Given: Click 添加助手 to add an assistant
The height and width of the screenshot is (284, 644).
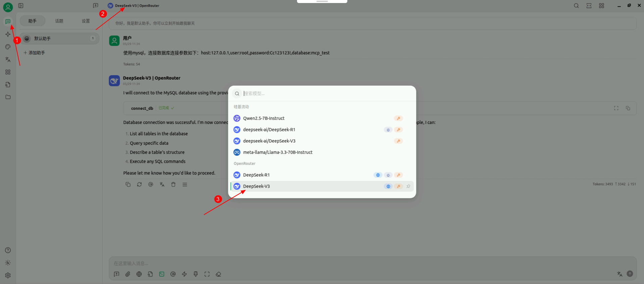Looking at the screenshot, I should pyautogui.click(x=34, y=53).
